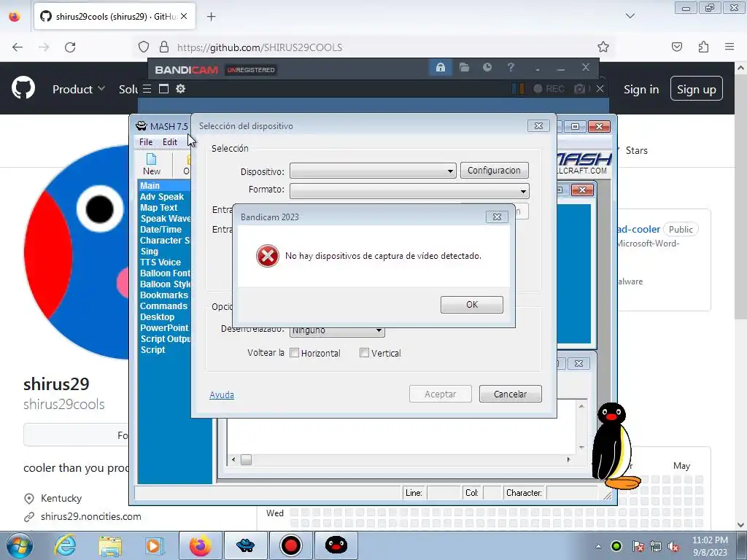Click the Bandicam help question mark icon
The image size is (747, 560).
511,68
